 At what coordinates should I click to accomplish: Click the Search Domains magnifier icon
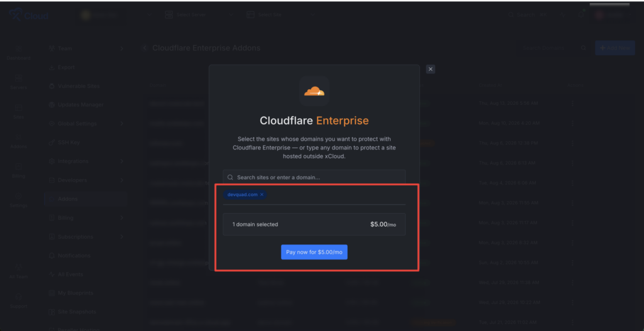[x=583, y=48]
